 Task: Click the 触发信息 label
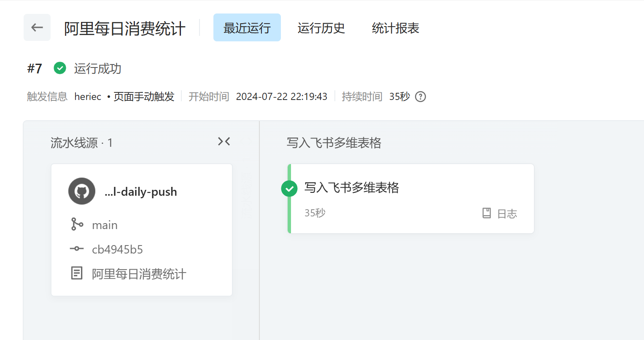pos(47,97)
